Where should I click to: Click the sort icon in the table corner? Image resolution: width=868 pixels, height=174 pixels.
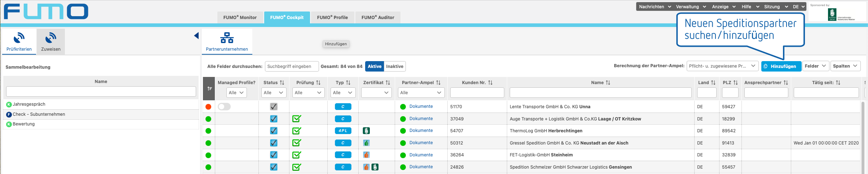click(x=209, y=88)
